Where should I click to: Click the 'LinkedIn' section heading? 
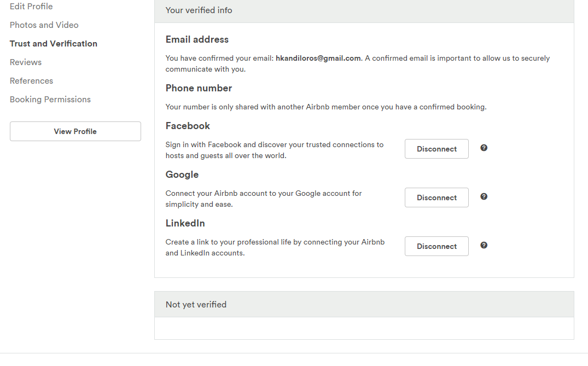[x=185, y=223]
